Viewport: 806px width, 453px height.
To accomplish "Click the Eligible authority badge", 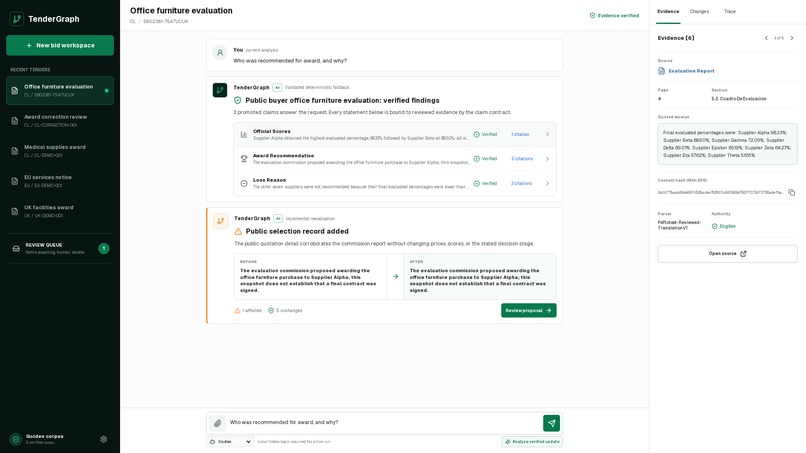I will point(724,226).
